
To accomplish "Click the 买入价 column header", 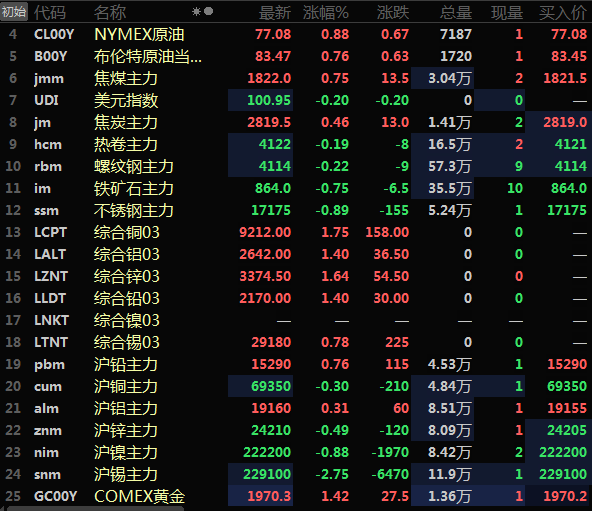I will [563, 12].
